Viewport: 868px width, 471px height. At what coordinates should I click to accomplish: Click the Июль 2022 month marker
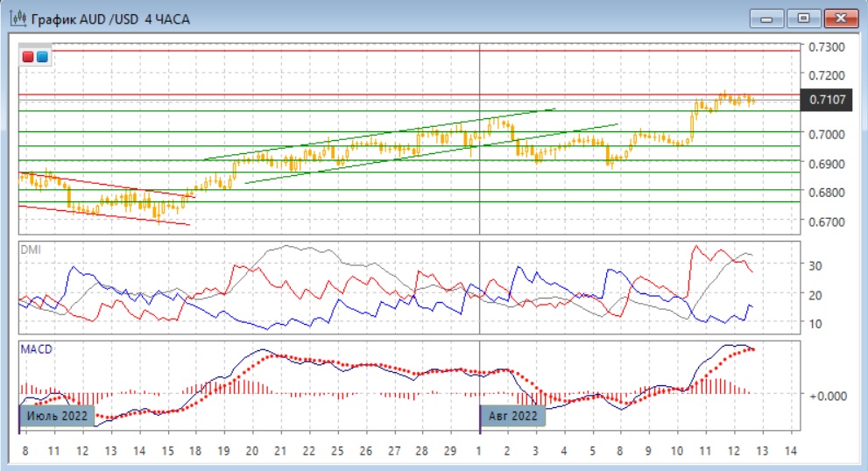click(56, 416)
